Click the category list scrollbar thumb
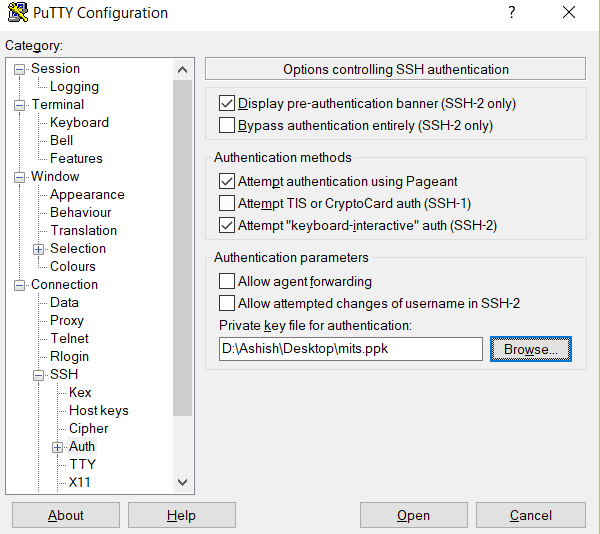This screenshot has width=600, height=534. click(x=183, y=248)
